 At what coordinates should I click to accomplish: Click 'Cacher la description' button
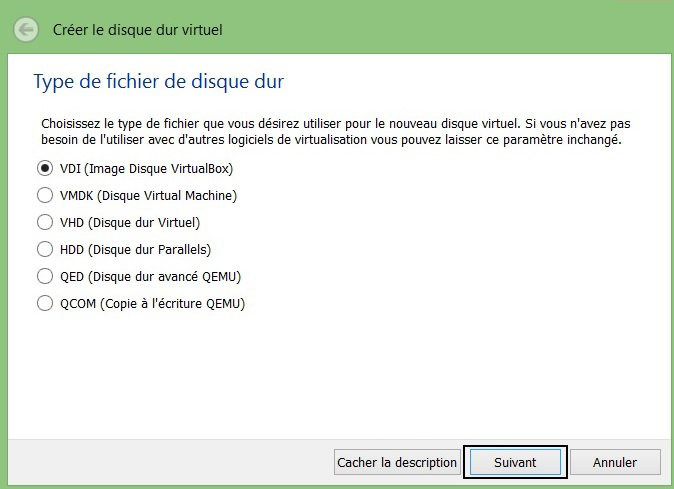(x=397, y=462)
